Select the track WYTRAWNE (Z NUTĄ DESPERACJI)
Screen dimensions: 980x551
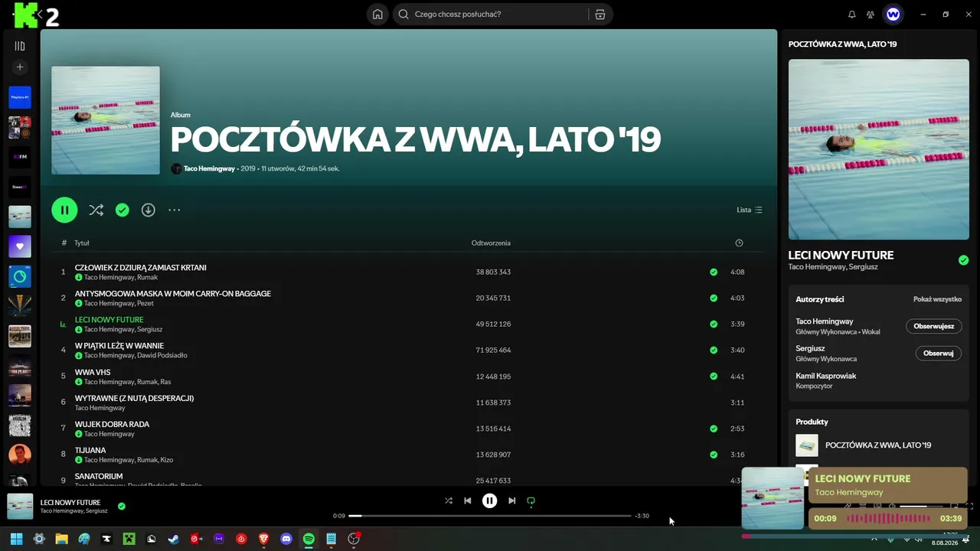tap(134, 398)
